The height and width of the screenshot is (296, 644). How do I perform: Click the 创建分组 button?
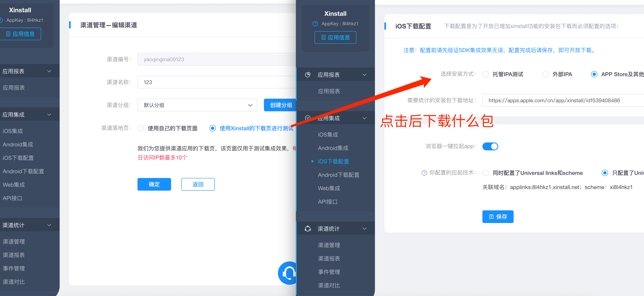point(280,105)
